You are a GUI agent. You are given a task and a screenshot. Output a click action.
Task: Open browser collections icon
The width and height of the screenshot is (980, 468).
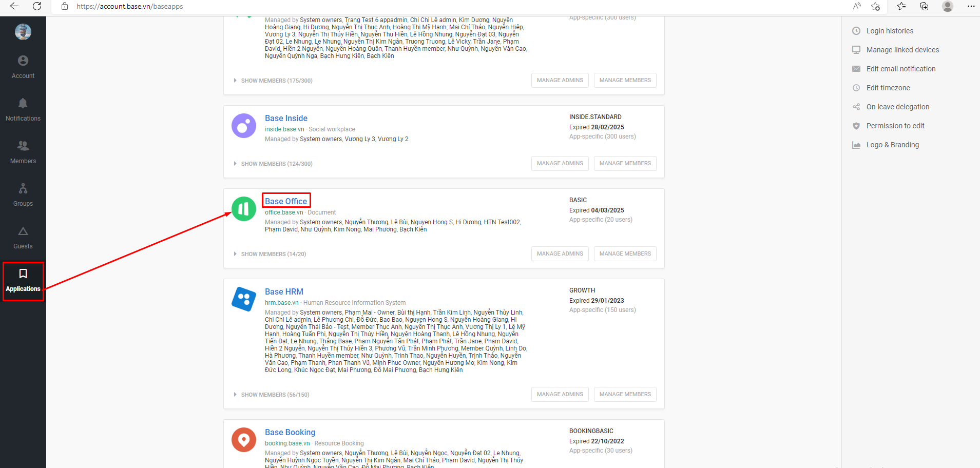[924, 6]
